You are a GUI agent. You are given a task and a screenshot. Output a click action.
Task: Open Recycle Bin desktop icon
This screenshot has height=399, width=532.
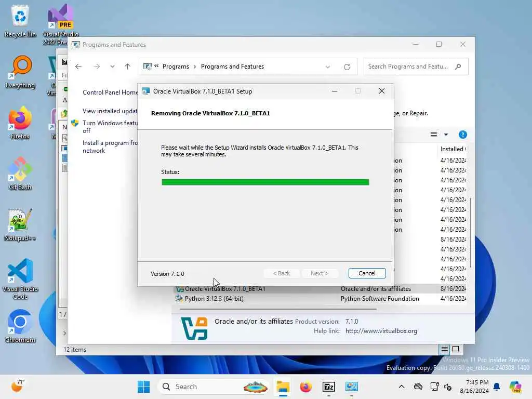coord(20,21)
